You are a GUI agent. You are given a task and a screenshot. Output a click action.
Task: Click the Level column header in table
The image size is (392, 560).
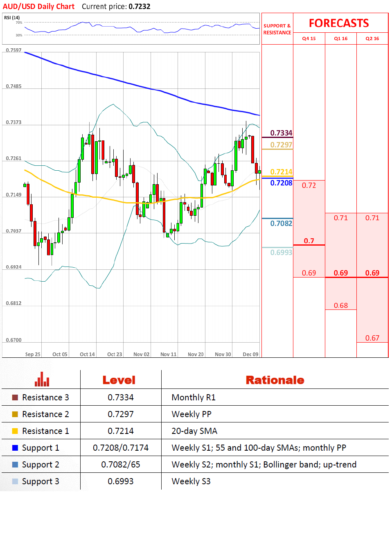click(x=119, y=380)
